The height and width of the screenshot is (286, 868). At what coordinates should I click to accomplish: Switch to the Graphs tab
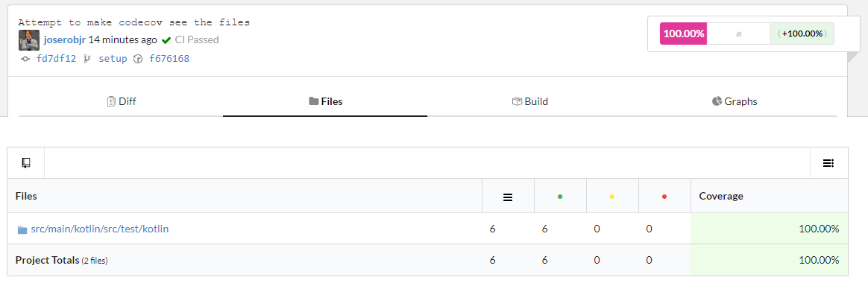(x=734, y=101)
